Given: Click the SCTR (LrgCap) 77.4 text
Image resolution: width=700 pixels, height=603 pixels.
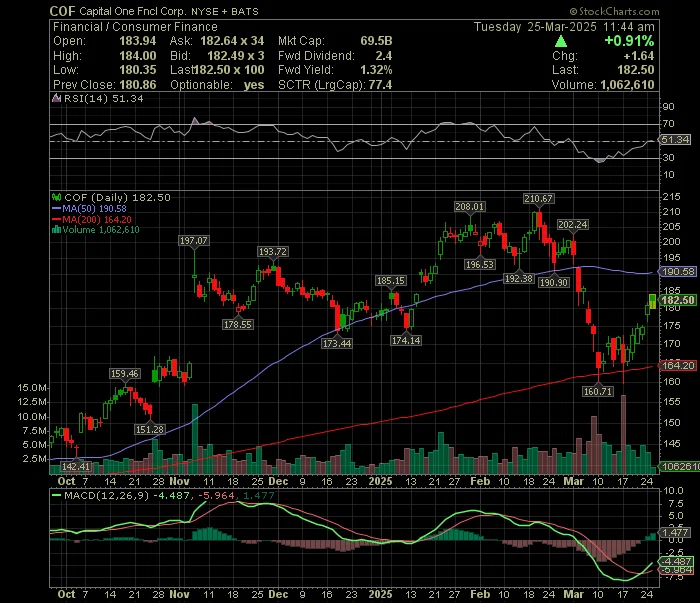Looking at the screenshot, I should point(335,85).
